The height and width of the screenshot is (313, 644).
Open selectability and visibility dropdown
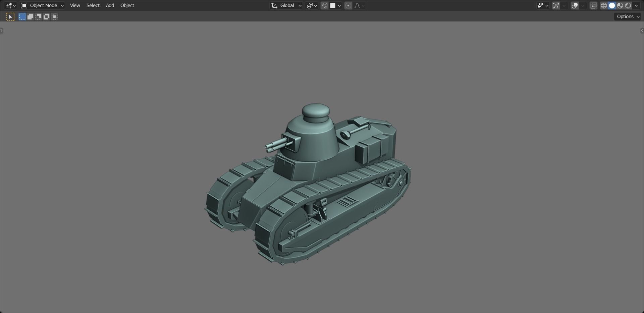[x=543, y=5]
